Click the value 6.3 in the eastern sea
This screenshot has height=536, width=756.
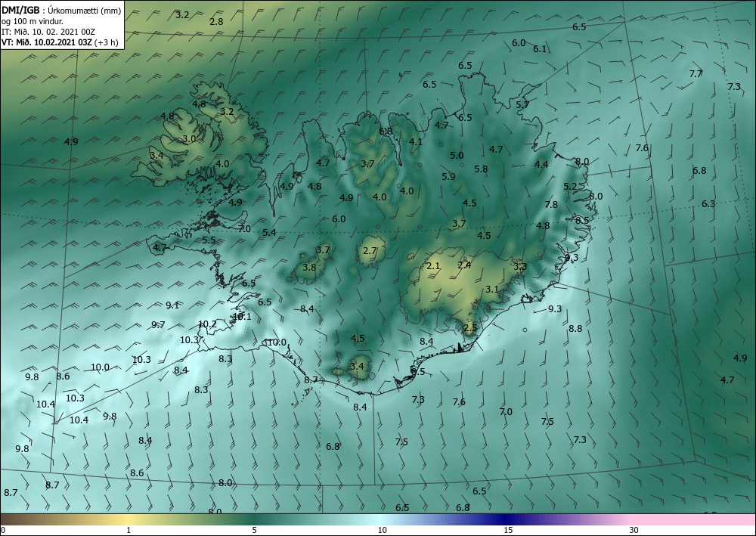[x=708, y=204]
